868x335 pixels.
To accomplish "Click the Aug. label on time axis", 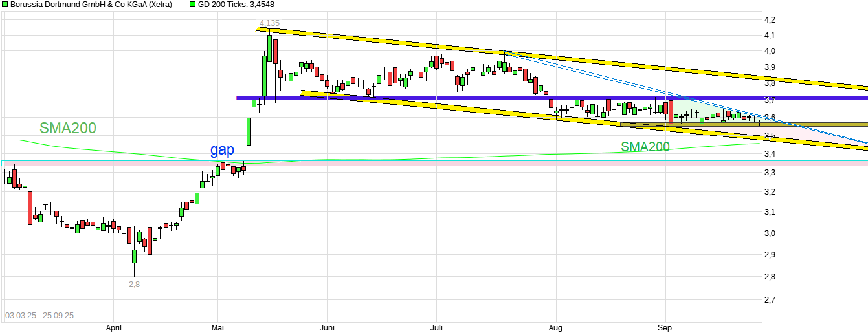I will tap(556, 328).
